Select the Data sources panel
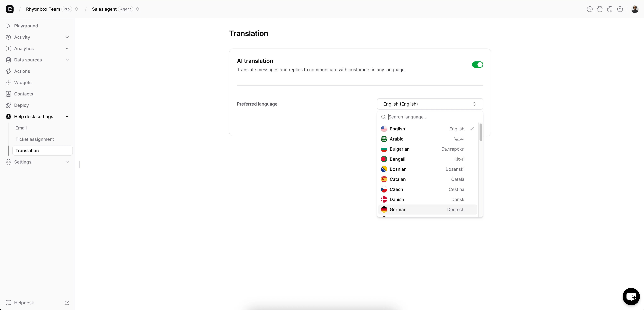Screen dimensions: 644x310 28,60
